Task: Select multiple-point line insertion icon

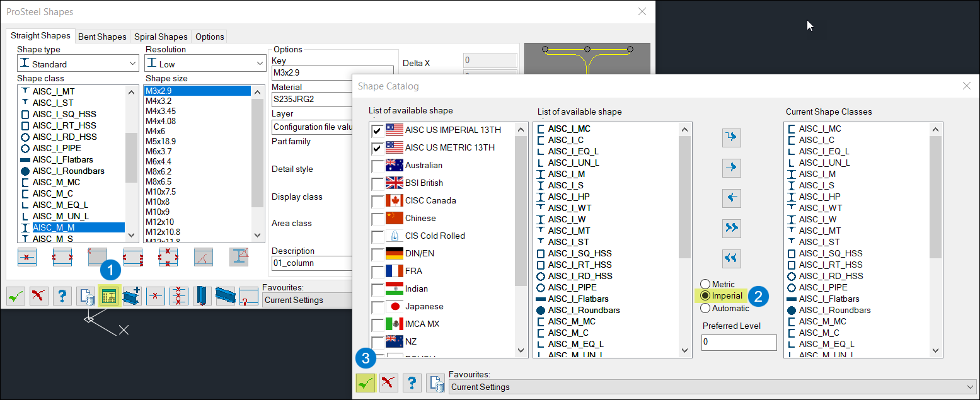Action: 179,295
